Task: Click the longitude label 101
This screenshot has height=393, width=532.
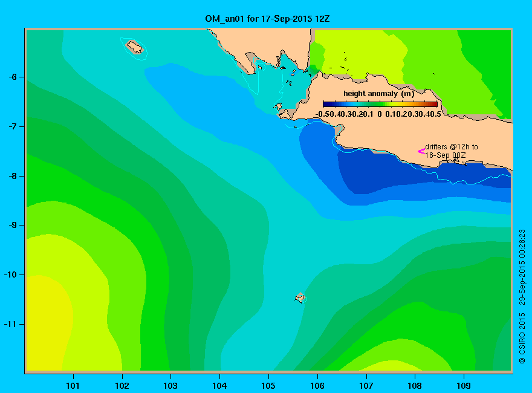Action: coord(73,386)
